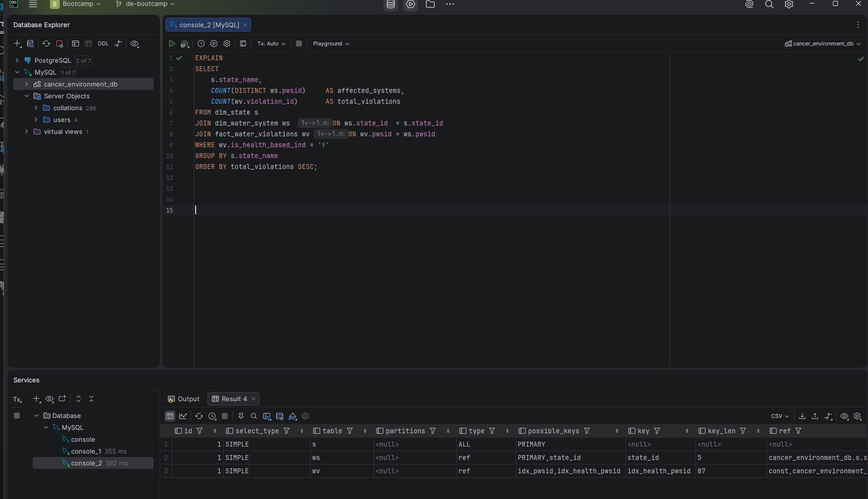This screenshot has width=868, height=499.
Task: Open data source properties icon in Database Explorer
Action: point(30,43)
